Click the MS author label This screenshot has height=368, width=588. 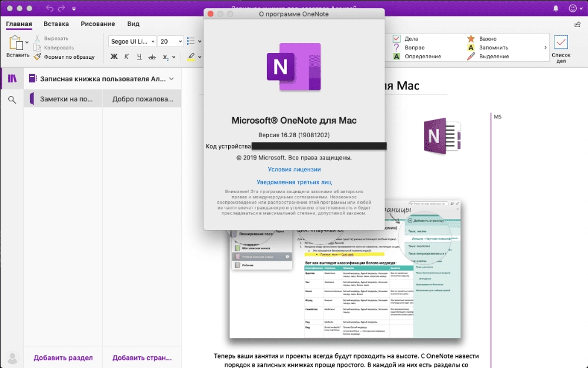click(x=497, y=117)
